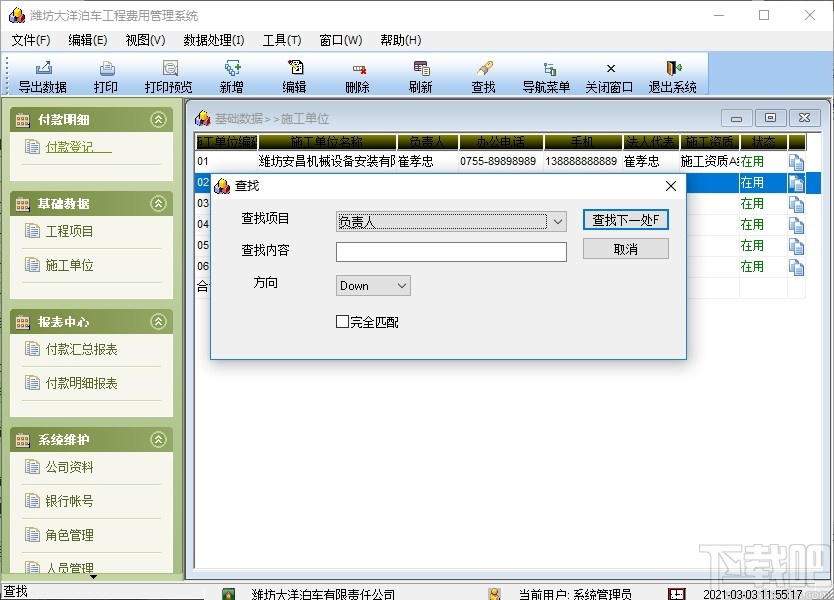
Task: Open the 工具 menu
Action: (281, 40)
